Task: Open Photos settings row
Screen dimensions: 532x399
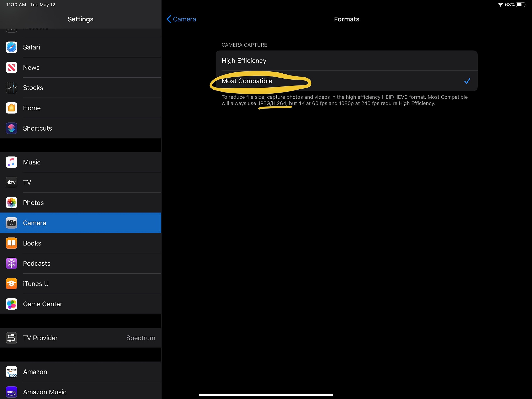Action: 81,203
